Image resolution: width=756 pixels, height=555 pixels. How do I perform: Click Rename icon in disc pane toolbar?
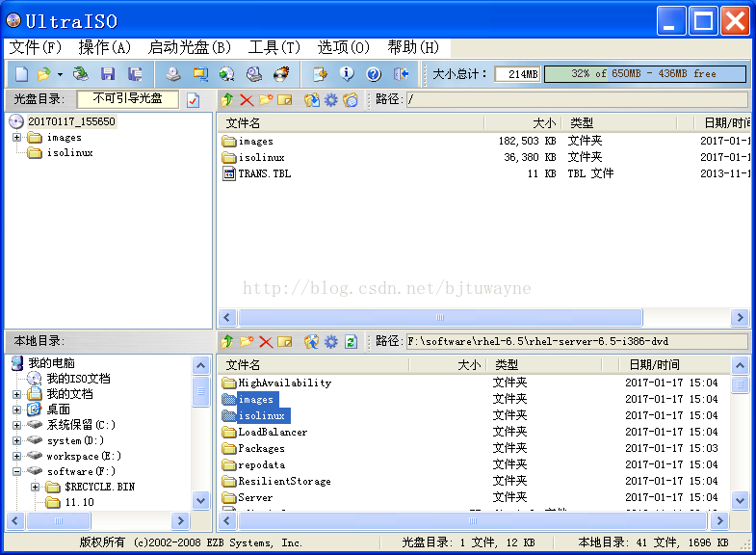(x=285, y=100)
